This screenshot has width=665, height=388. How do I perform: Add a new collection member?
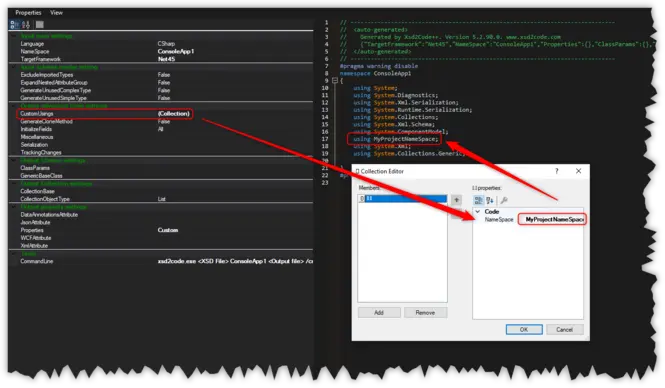click(379, 313)
